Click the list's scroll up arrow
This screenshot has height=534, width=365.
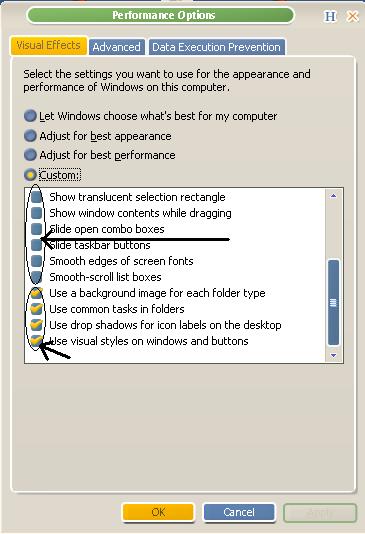[x=333, y=196]
